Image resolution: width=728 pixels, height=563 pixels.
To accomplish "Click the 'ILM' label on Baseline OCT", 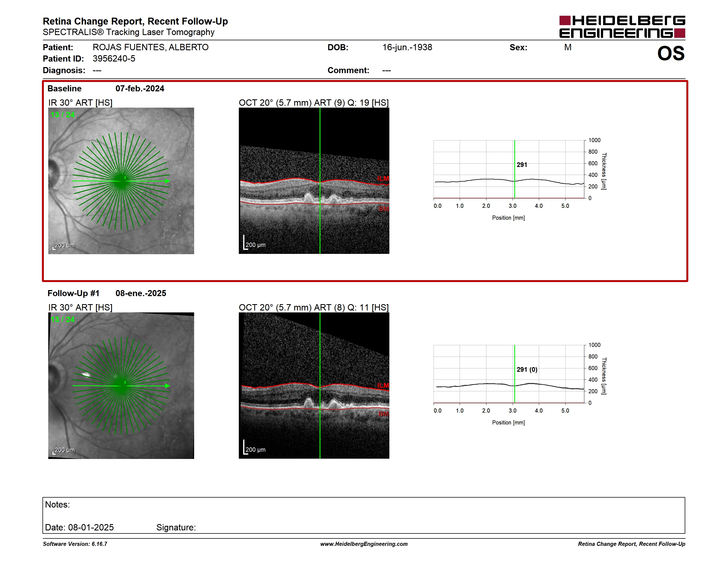I will click(x=383, y=179).
